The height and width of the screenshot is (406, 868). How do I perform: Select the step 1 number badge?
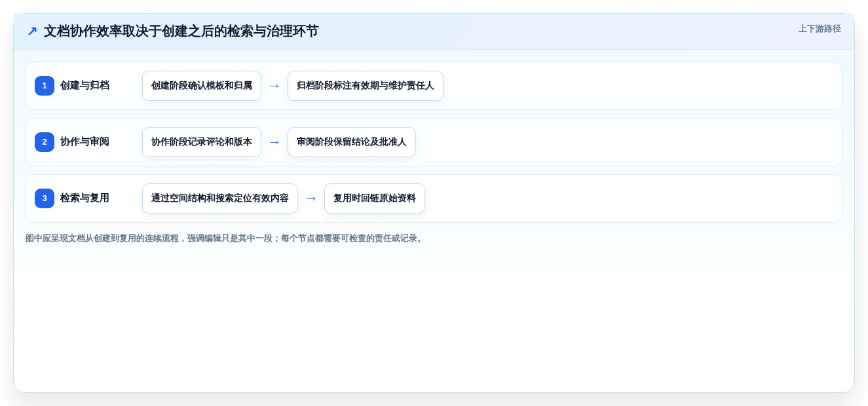45,86
